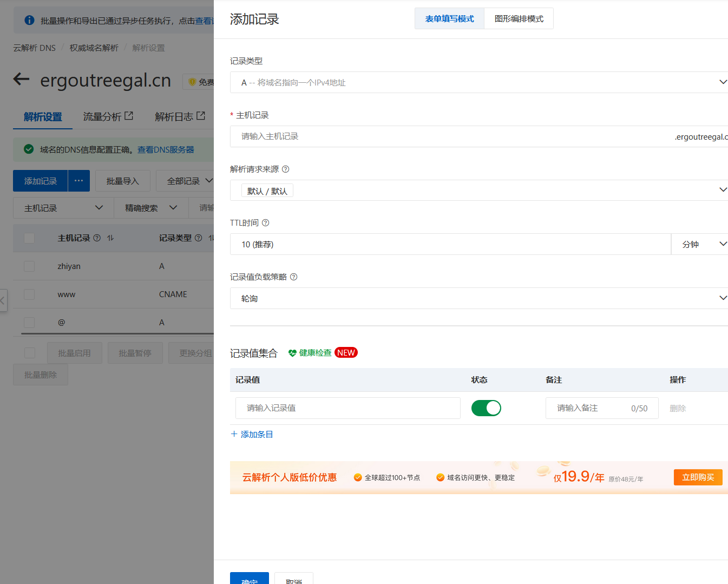The height and width of the screenshot is (584, 728).
Task: Expand the 记录值负载策略 dropdown showing 轮询
Action: pos(478,298)
